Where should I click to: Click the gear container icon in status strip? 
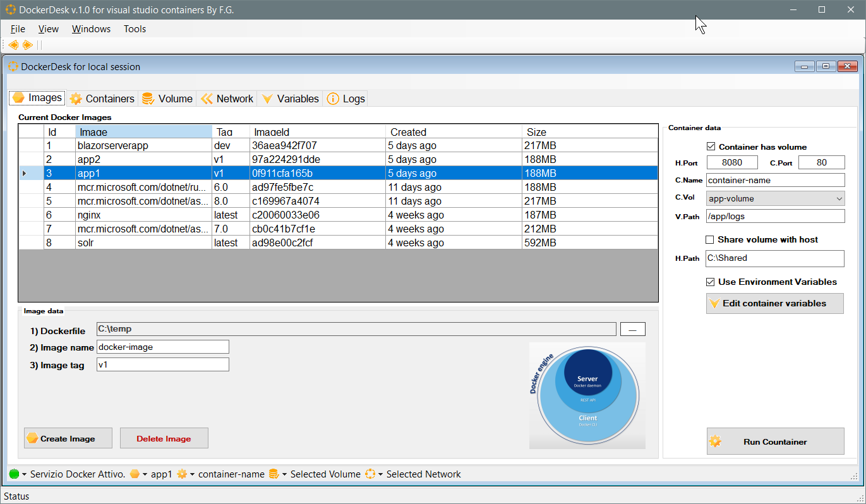pyautogui.click(x=182, y=474)
